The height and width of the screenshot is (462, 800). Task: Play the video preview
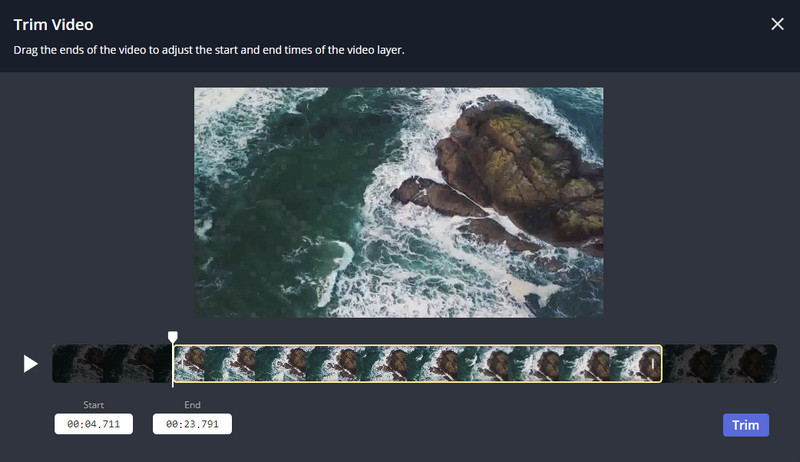[31, 364]
